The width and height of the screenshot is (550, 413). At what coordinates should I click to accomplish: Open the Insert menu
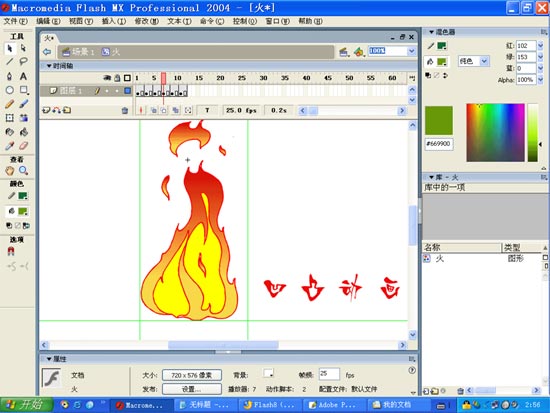click(x=114, y=21)
